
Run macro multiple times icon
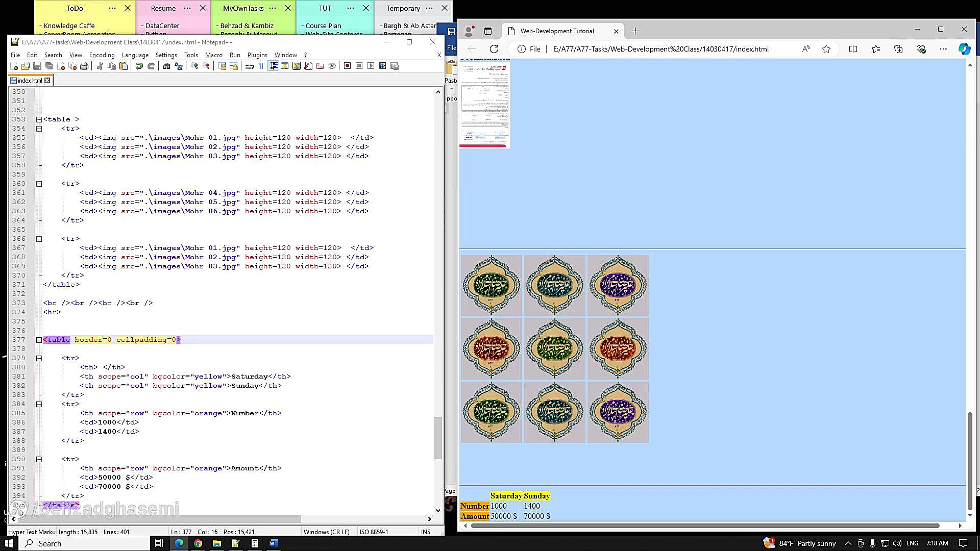[382, 66]
